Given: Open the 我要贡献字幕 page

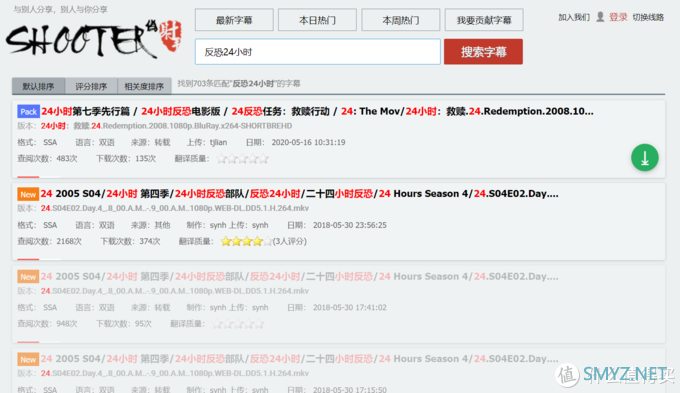Looking at the screenshot, I should (484, 20).
